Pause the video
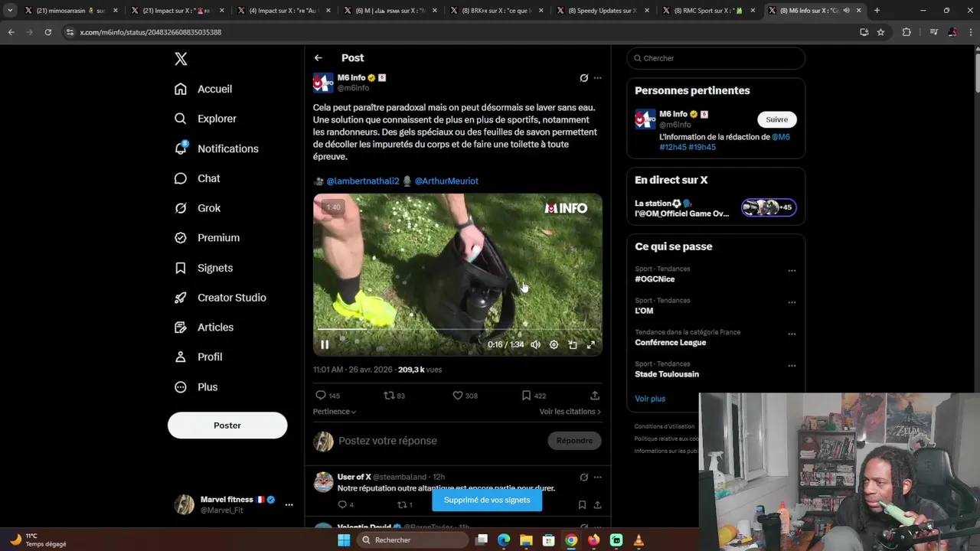Viewport: 980px width, 551px height. click(x=325, y=345)
